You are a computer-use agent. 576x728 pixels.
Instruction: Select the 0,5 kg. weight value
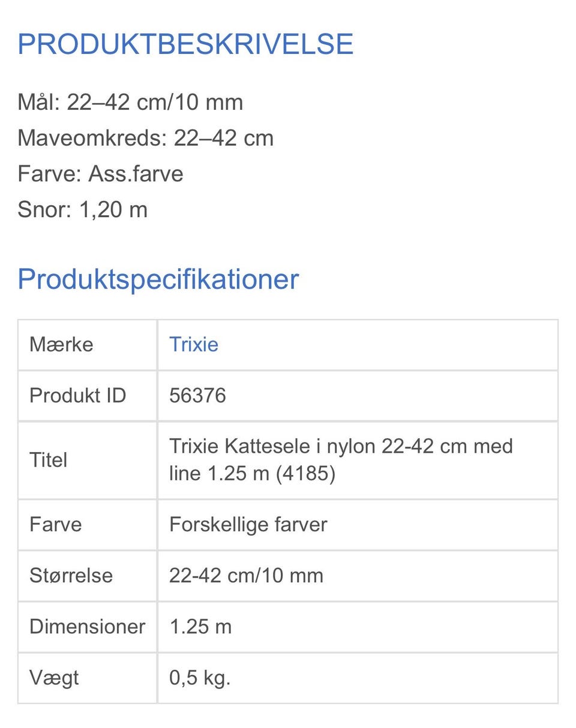pos(200,678)
